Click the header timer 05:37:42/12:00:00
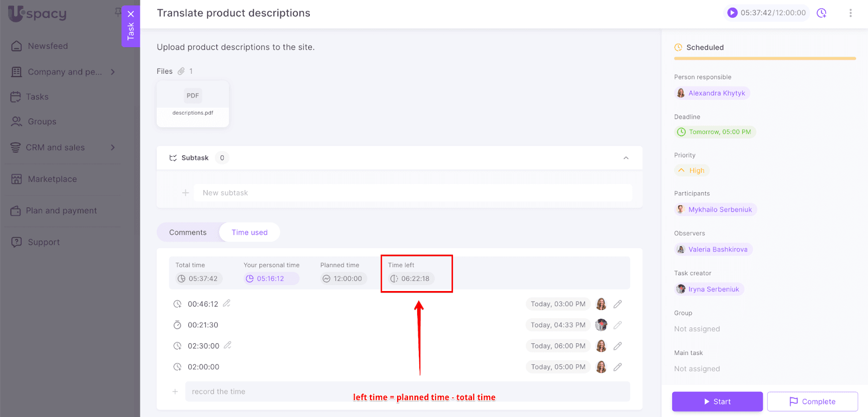 coord(773,13)
